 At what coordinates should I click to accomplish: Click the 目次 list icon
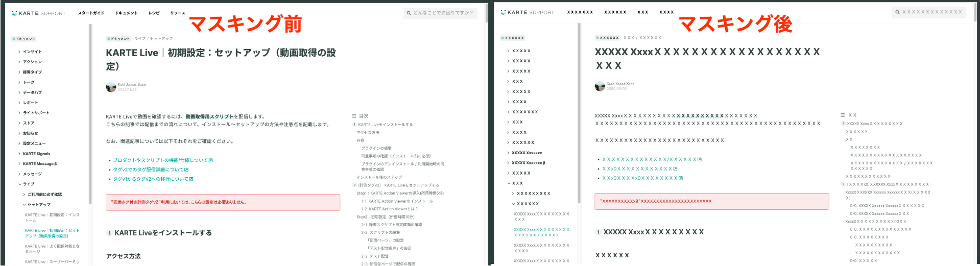pyautogui.click(x=354, y=116)
